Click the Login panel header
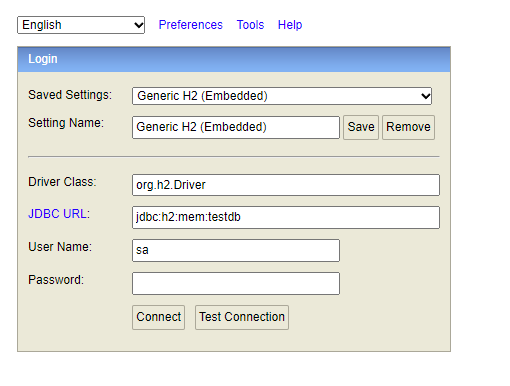This screenshot has width=510, height=386. point(234,59)
